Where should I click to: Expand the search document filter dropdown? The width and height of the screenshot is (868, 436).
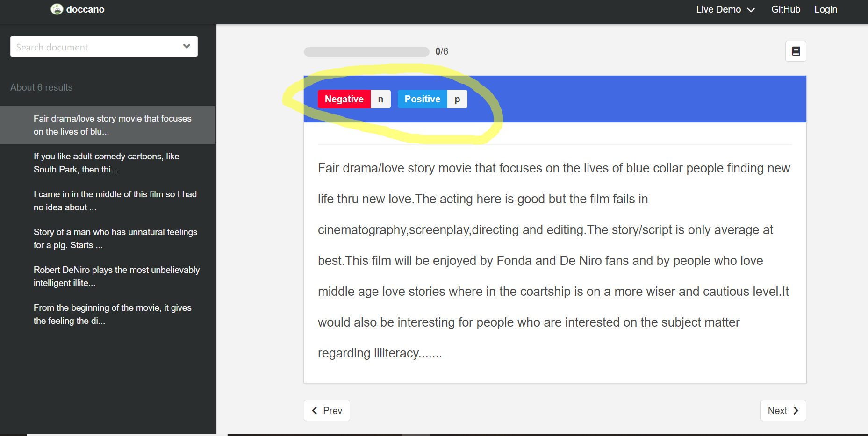(x=187, y=46)
